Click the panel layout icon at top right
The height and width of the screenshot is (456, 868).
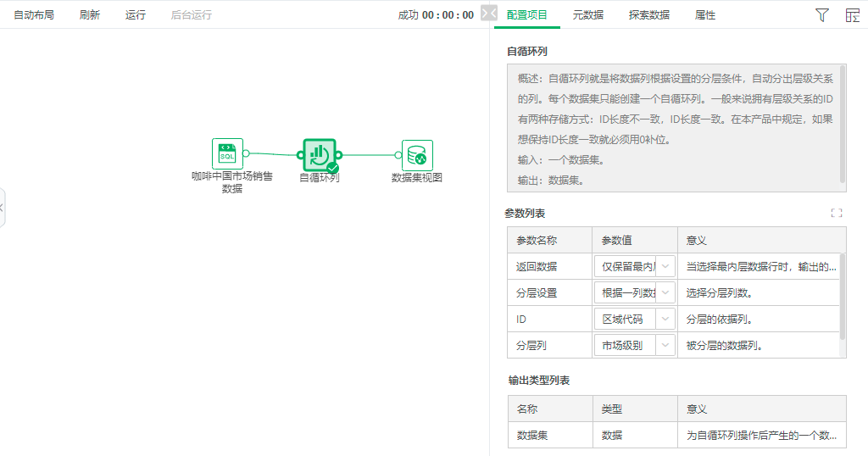[852, 14]
